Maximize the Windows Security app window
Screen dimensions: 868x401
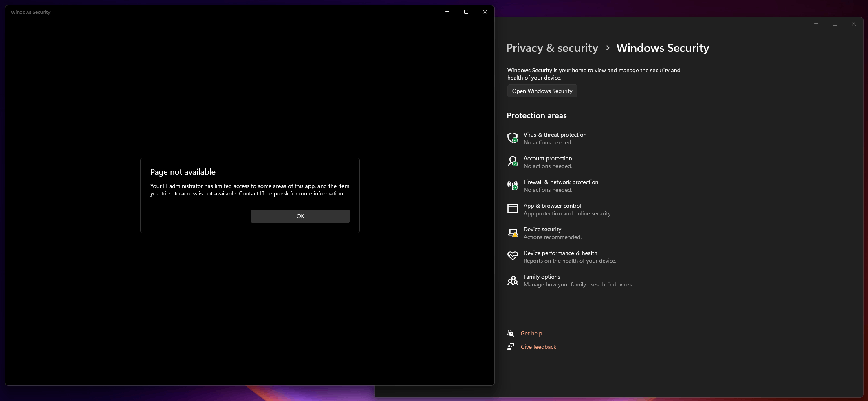(466, 12)
